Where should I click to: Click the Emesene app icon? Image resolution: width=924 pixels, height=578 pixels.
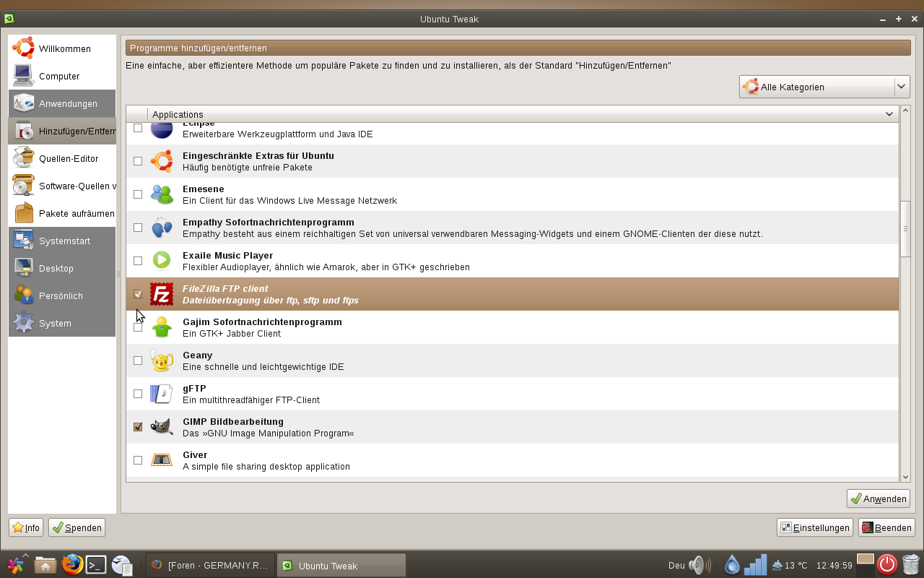point(162,194)
